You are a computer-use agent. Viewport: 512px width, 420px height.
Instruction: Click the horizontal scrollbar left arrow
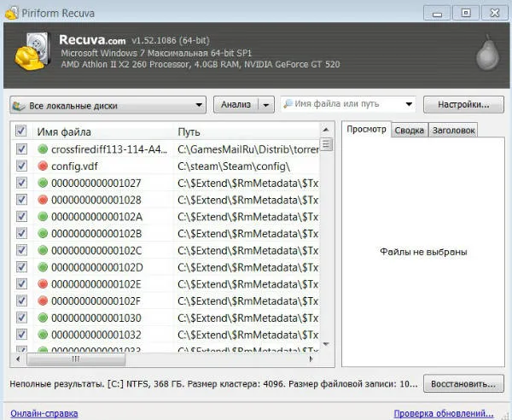pyautogui.click(x=18, y=359)
